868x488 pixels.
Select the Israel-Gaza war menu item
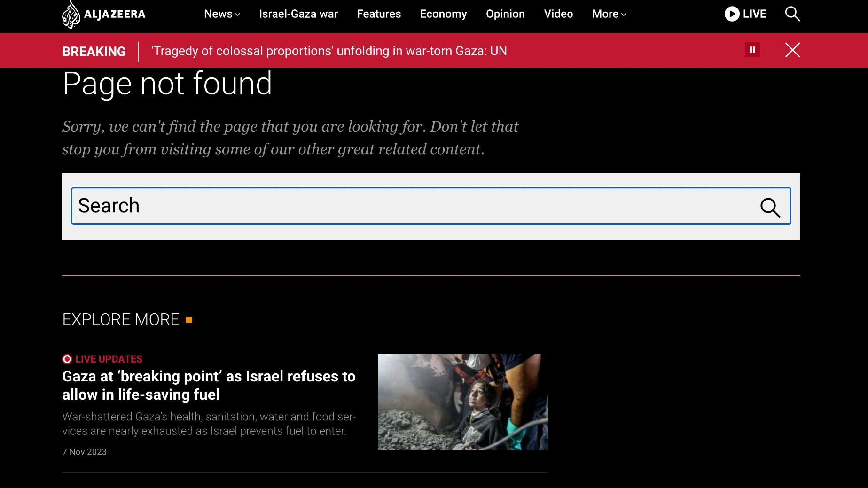pyautogui.click(x=298, y=14)
